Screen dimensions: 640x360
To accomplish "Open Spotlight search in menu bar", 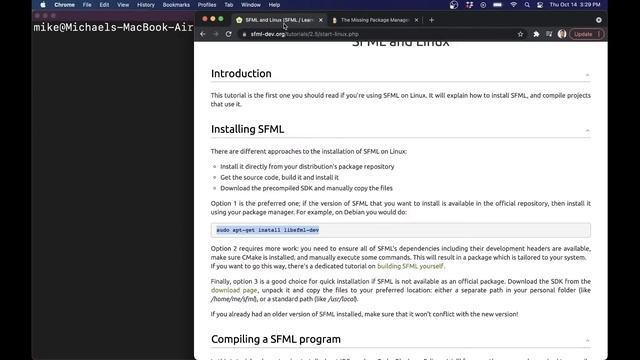I will pyautogui.click(x=527, y=5).
